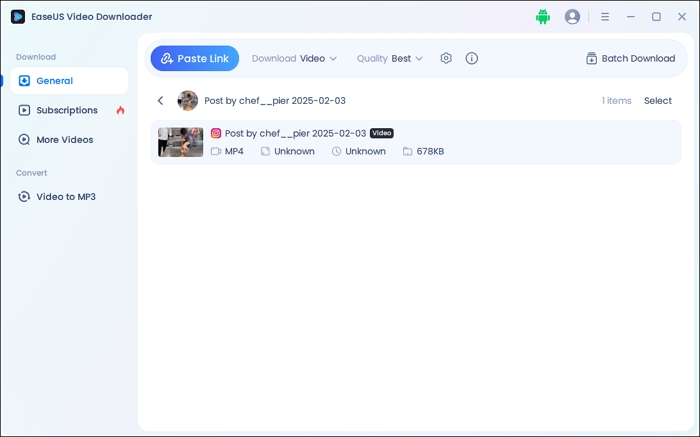Screen dimensions: 700x437
Task: Open the download settings gear icon
Action: [446, 58]
